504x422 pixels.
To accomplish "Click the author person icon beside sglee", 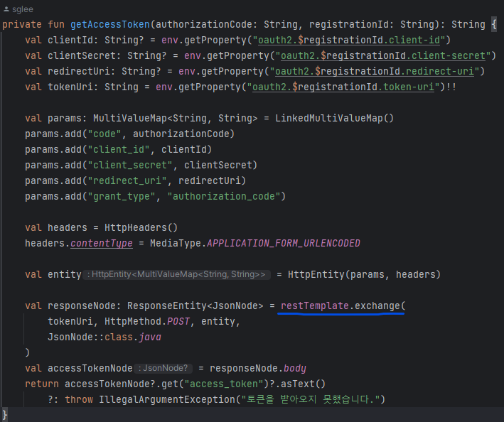I will [x=6, y=9].
